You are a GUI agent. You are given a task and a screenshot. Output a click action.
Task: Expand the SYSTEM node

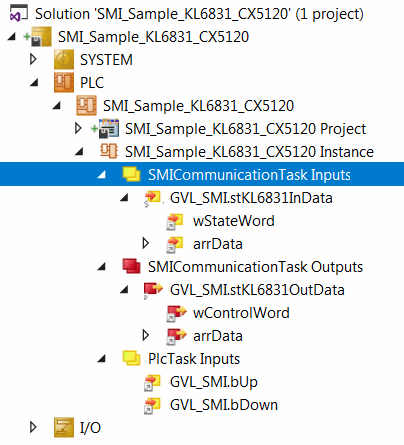[33, 60]
